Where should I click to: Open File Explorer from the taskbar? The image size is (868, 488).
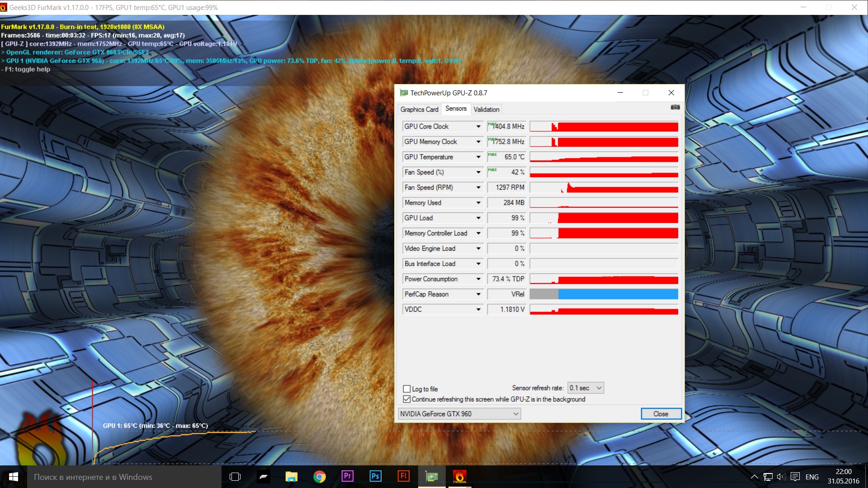pos(292,477)
